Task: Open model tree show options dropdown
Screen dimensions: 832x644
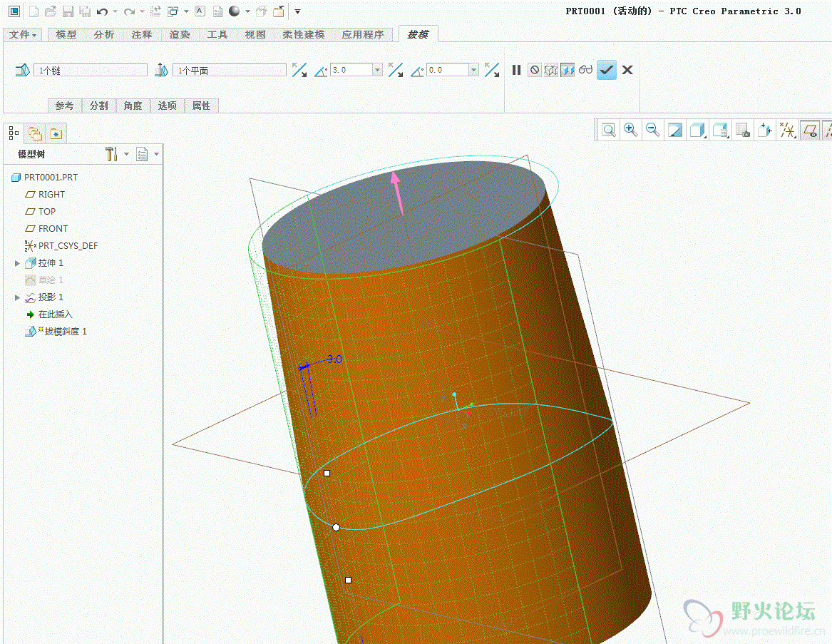Action: [x=156, y=154]
